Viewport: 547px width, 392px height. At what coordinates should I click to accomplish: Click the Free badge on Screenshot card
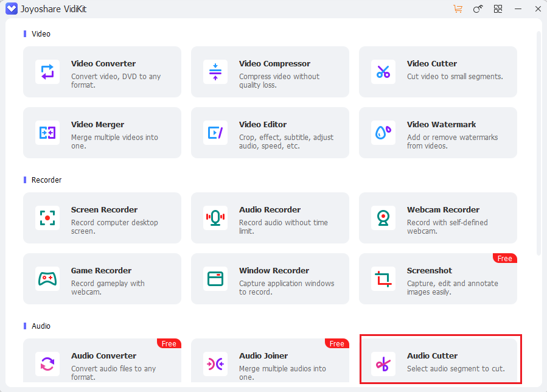click(505, 258)
